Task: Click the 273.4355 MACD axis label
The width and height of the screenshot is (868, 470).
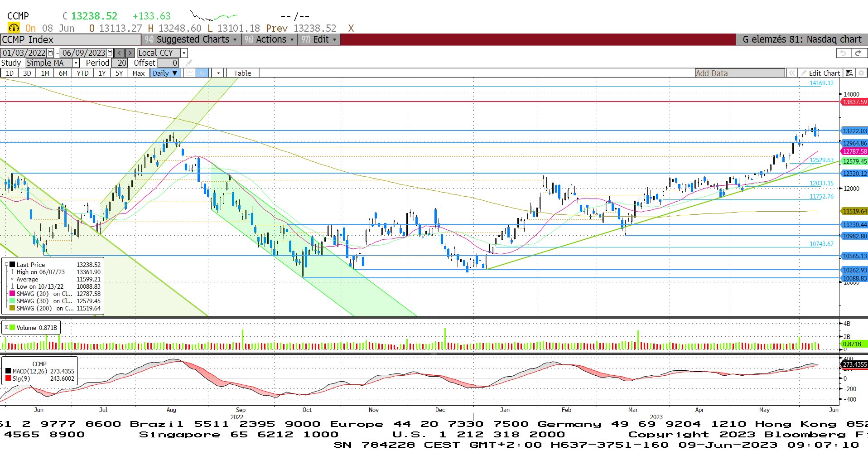Action: click(x=854, y=364)
